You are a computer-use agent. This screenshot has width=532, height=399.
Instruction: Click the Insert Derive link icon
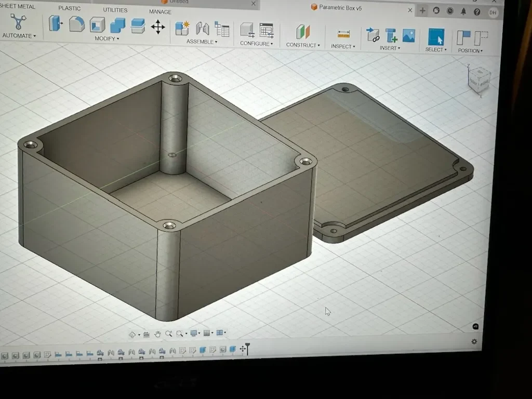(373, 35)
